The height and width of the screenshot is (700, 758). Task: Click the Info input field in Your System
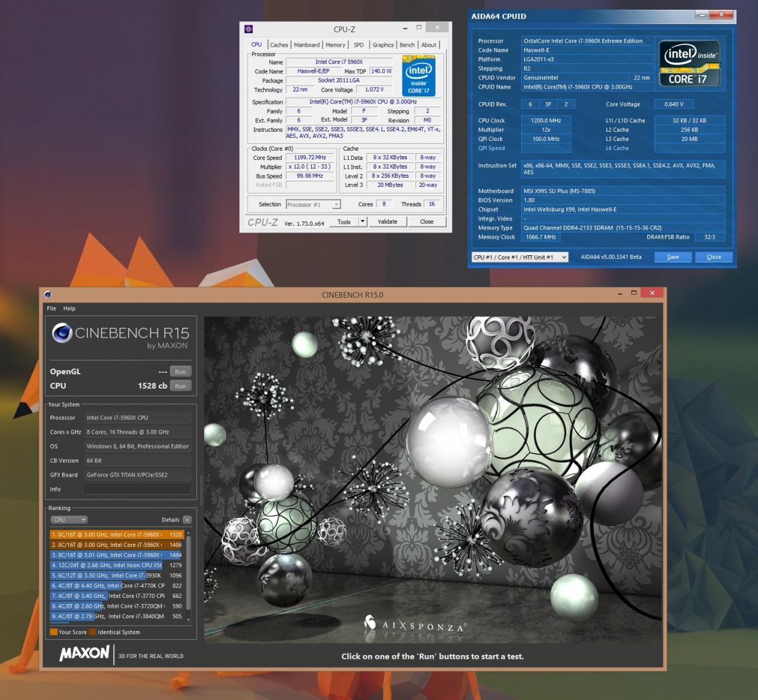(x=138, y=489)
